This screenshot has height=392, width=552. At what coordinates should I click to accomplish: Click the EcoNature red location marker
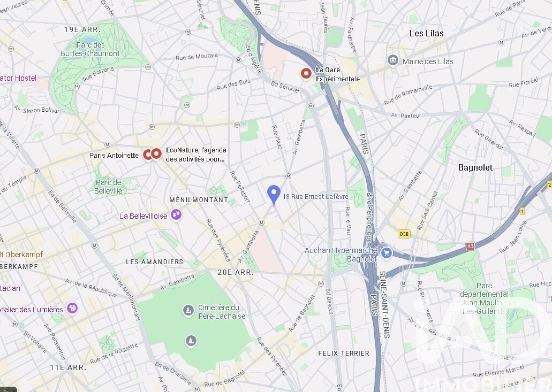[x=156, y=153]
